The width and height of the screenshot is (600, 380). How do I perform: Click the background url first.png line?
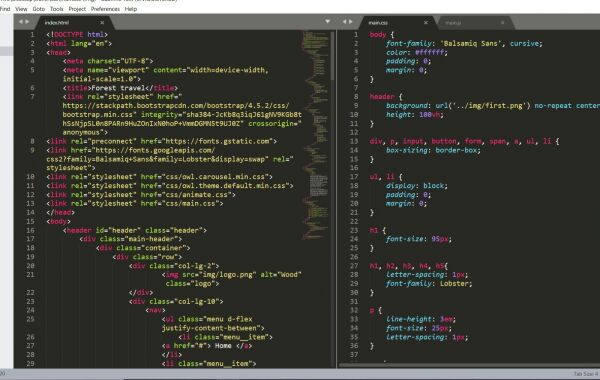pos(493,106)
